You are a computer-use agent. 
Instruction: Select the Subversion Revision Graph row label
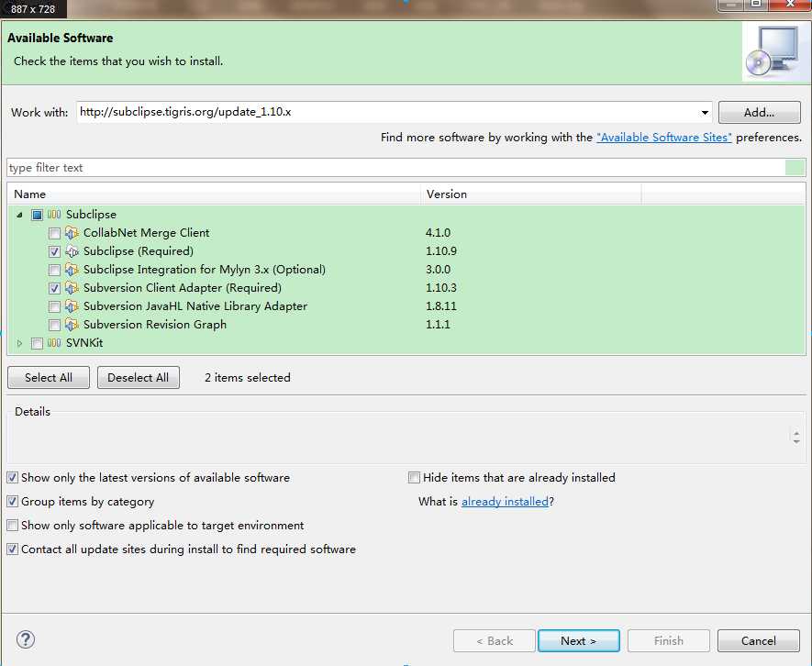tap(155, 325)
